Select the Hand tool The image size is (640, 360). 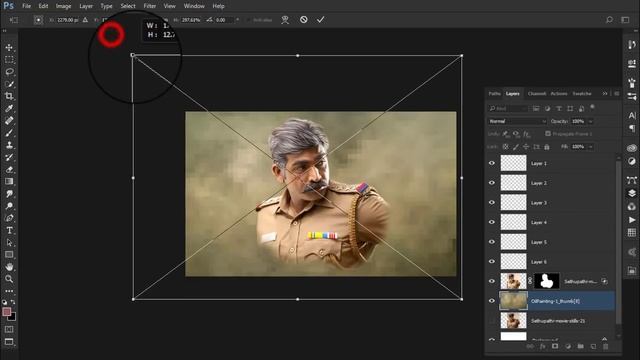(9, 267)
